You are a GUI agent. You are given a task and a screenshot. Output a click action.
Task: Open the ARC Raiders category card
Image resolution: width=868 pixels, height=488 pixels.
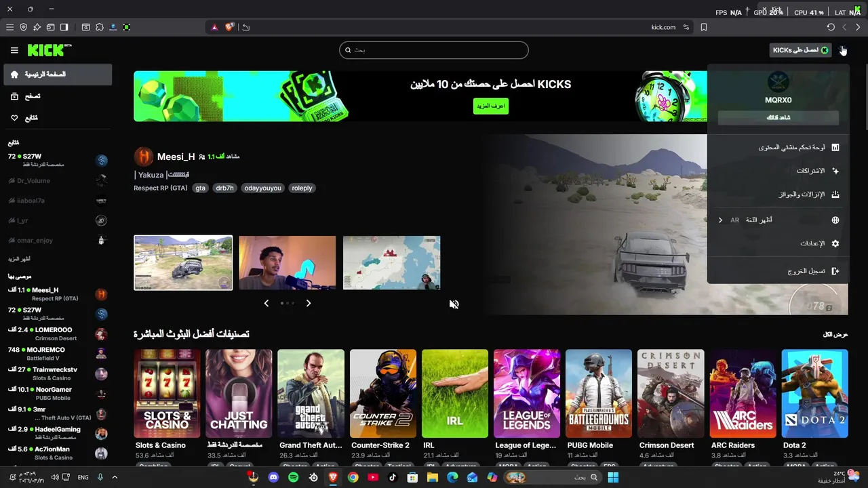[x=743, y=394]
